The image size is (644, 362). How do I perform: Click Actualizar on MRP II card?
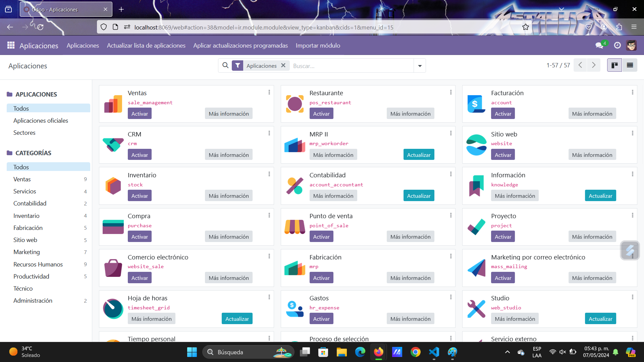(419, 155)
